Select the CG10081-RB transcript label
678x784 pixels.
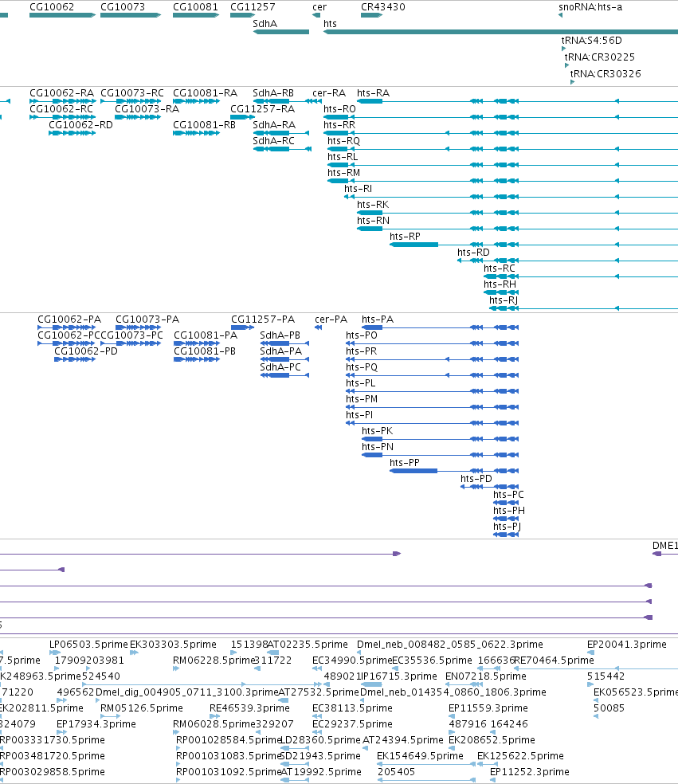(x=204, y=125)
